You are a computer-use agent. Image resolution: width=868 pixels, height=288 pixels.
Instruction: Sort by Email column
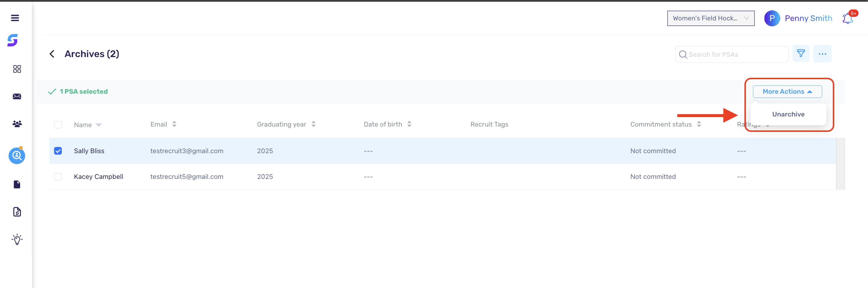(x=174, y=124)
